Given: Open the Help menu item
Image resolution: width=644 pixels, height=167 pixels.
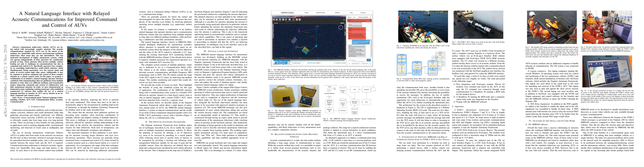Looking at the screenshot, I should (x=352, y=13).
